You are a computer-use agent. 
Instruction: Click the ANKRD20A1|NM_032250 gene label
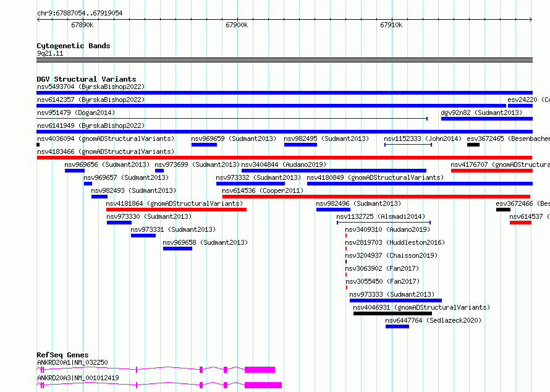coord(72,362)
